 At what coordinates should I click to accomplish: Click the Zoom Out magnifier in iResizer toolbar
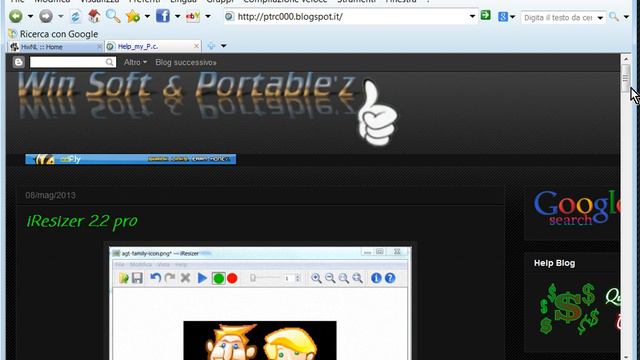[330, 278]
